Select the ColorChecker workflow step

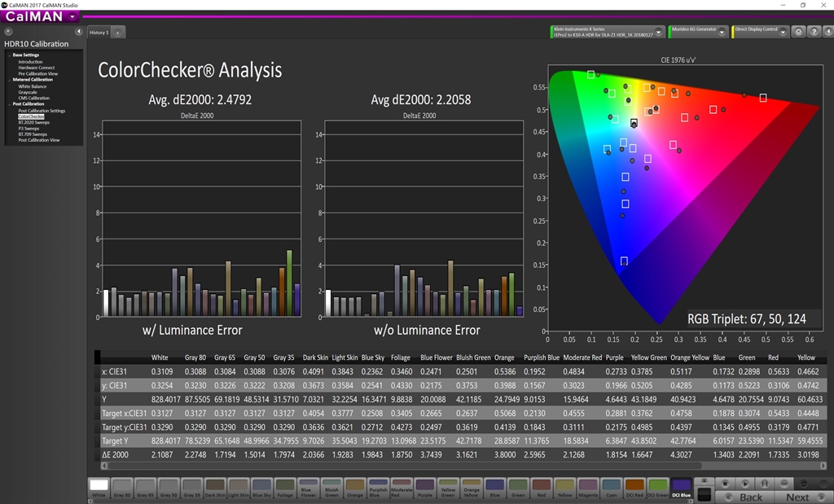(31, 116)
